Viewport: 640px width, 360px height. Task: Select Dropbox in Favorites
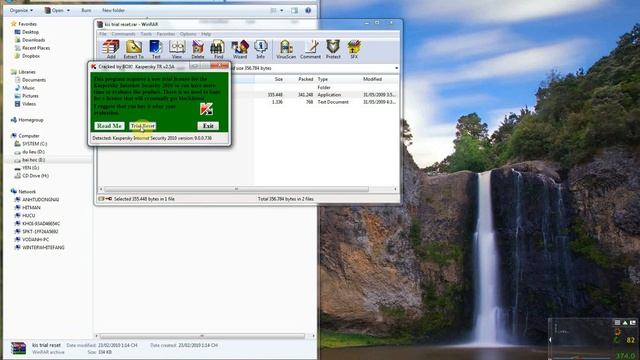[x=27, y=56]
